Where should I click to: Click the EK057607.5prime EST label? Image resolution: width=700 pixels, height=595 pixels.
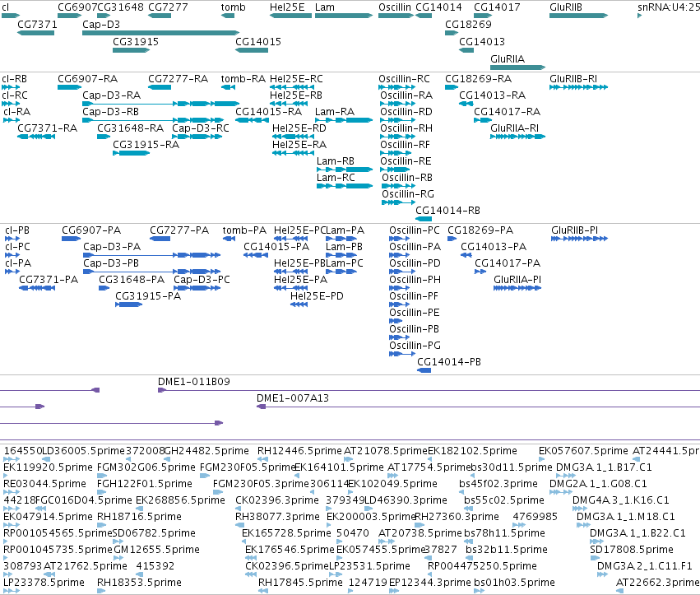pyautogui.click(x=583, y=451)
